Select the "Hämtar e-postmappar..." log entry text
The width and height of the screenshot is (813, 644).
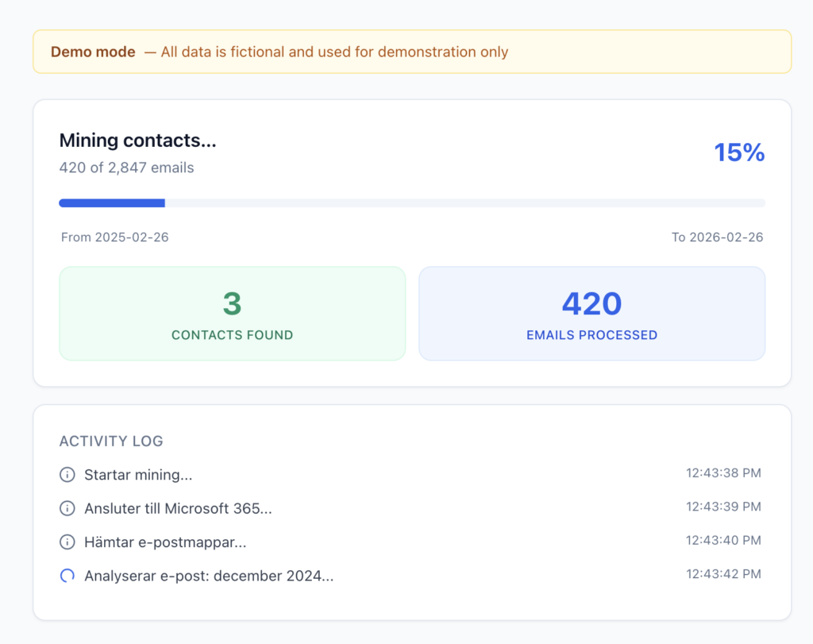(x=165, y=542)
